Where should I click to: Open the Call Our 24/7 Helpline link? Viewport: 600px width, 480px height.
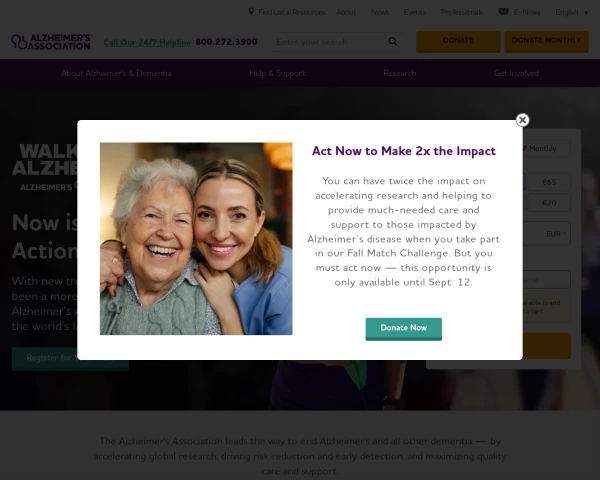147,42
